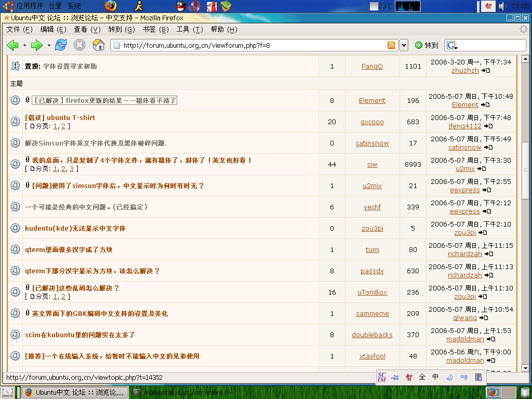Open the 文件 (F) menu
The height and width of the screenshot is (399, 532).
point(19,30)
